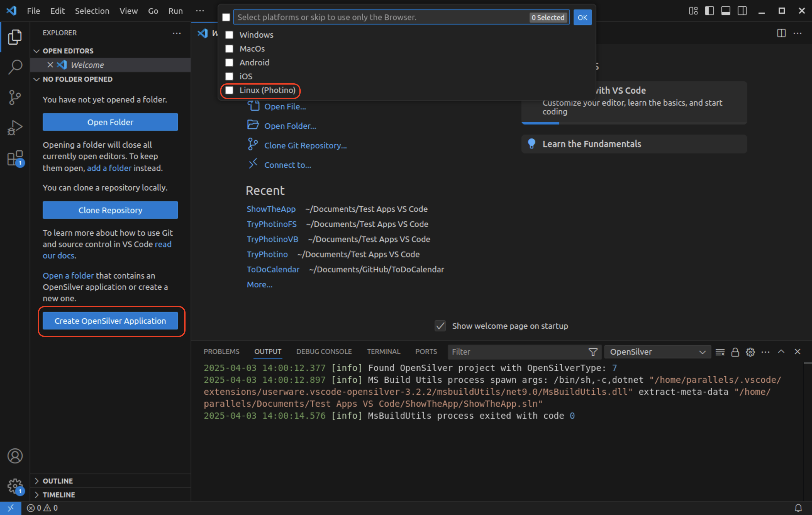
Task: Open Output log level settings gear
Action: (x=750, y=352)
